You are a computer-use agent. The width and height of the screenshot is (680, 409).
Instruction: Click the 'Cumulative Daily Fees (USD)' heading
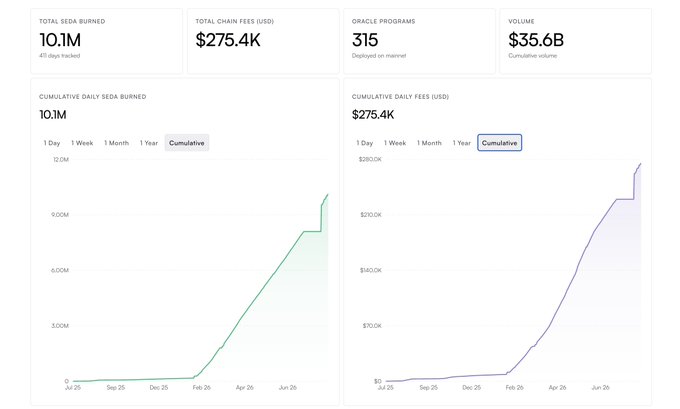[400, 97]
